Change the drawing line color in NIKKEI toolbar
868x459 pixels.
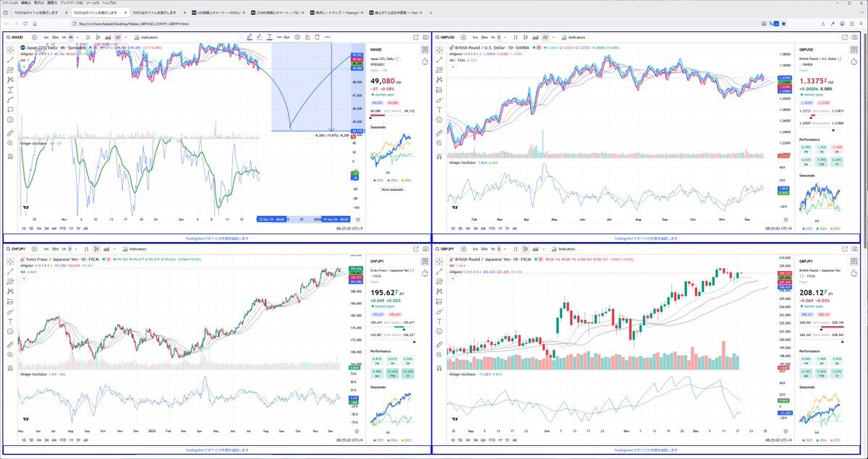pos(249,37)
